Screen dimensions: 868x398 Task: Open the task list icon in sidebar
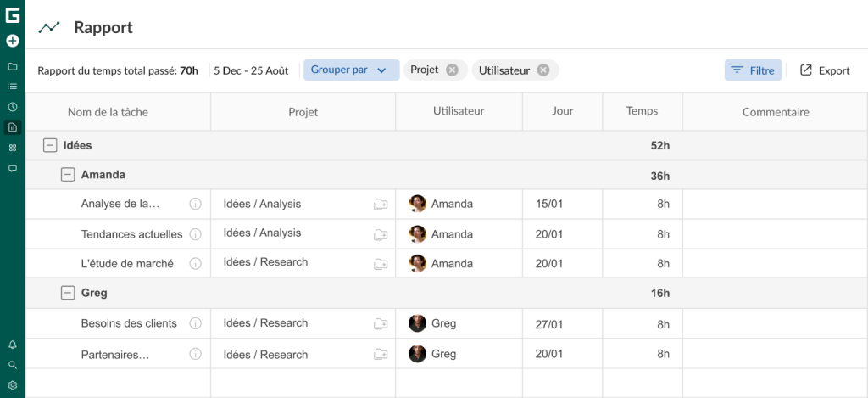(12, 87)
